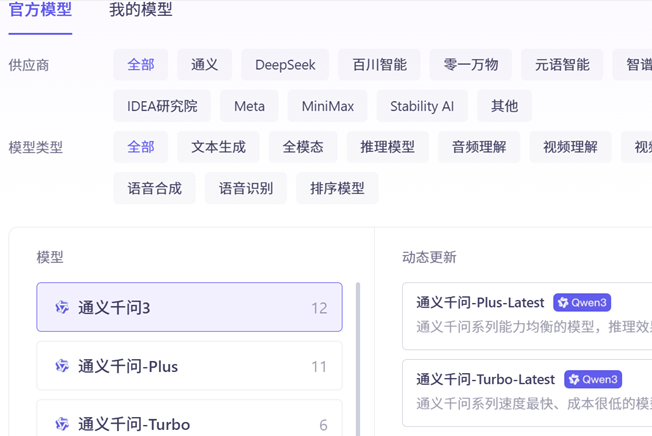The image size is (652, 436).
Task: Switch to the 官方模型 tab
Action: (40, 10)
